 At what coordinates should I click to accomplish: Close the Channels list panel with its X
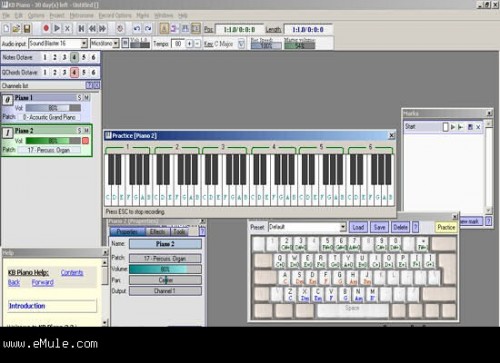tap(96, 85)
